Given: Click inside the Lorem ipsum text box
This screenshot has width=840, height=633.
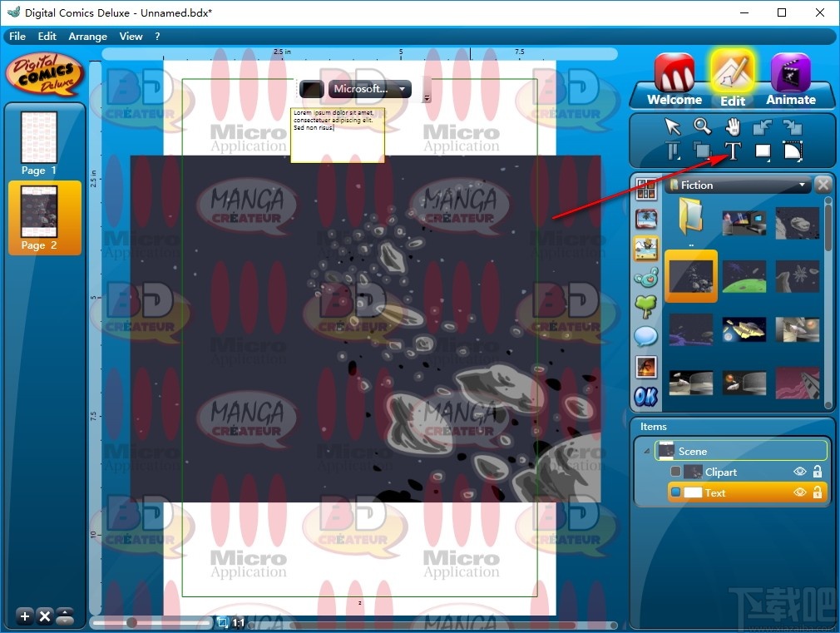Looking at the screenshot, I should tap(338, 135).
